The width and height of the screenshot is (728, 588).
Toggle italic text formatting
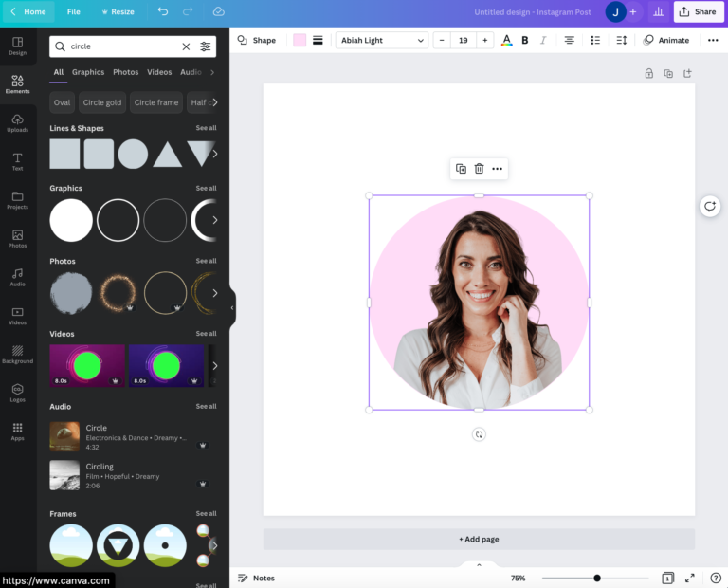(x=543, y=41)
